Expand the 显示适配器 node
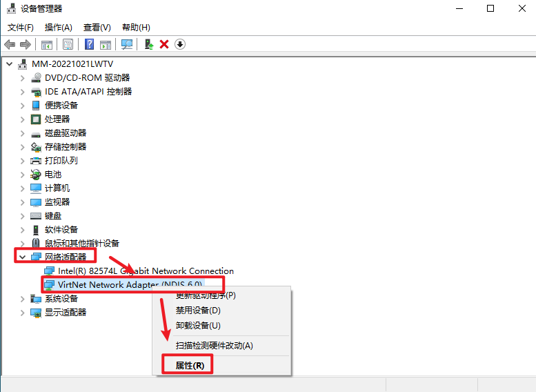The height and width of the screenshot is (392, 536). click(23, 313)
